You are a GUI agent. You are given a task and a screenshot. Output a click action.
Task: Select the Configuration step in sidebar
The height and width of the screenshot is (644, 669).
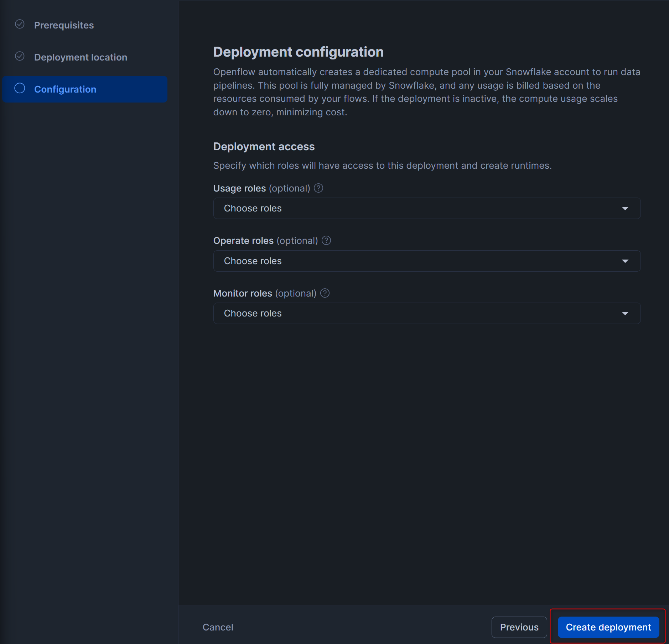pos(65,89)
